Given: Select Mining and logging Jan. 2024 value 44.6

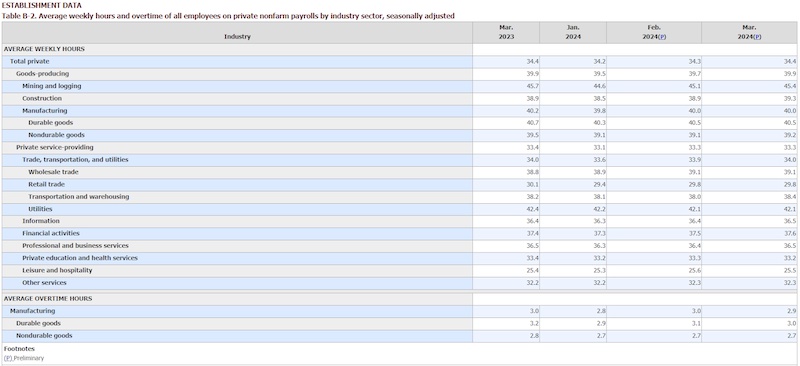Looking at the screenshot, I should click(x=599, y=86).
